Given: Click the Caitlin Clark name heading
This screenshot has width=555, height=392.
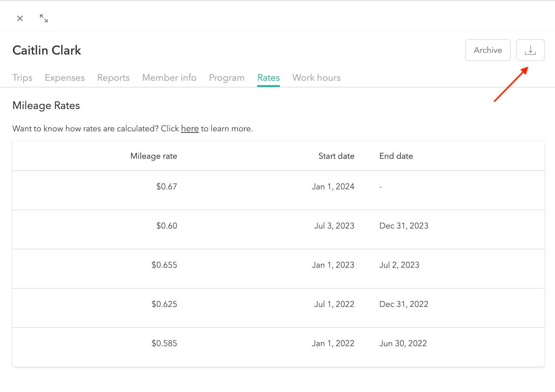Looking at the screenshot, I should point(47,50).
